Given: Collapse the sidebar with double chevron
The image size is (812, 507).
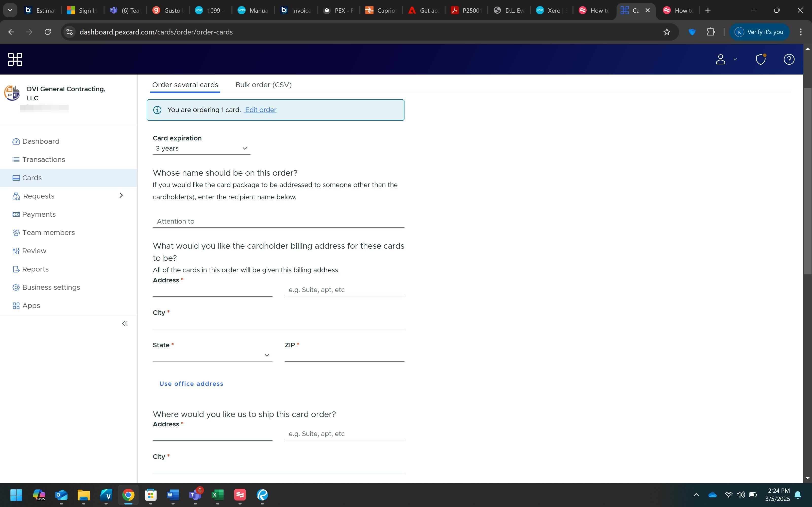Looking at the screenshot, I should [125, 323].
